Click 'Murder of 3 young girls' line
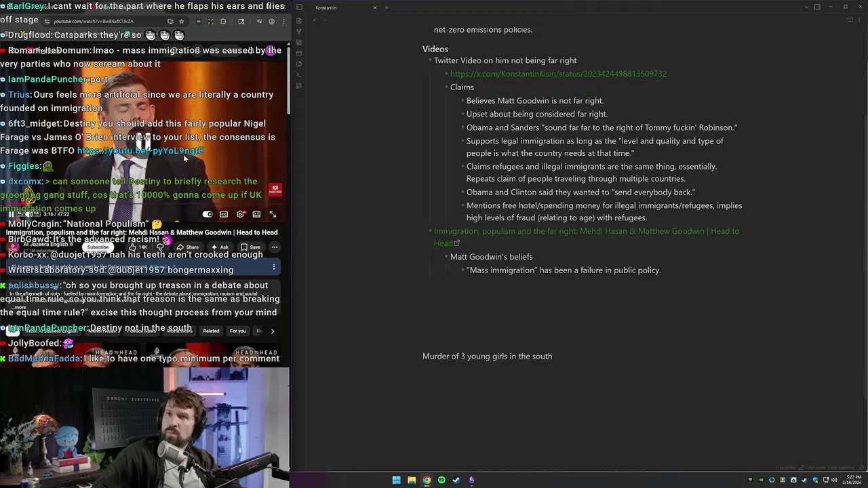 (x=487, y=357)
